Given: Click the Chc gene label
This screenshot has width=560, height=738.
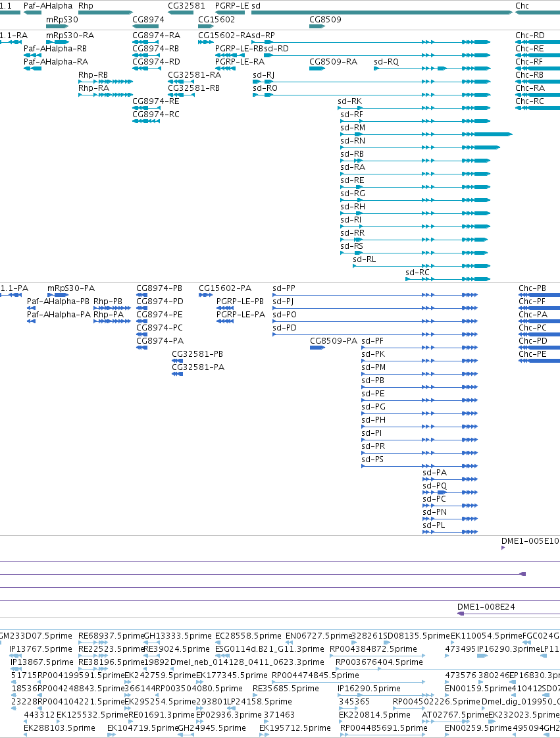Looking at the screenshot, I should (522, 6).
